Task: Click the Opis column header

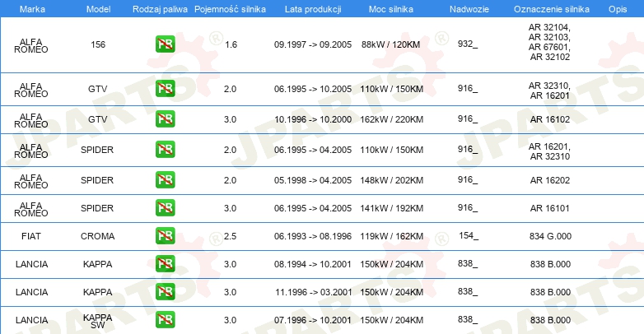Action: pyautogui.click(x=618, y=9)
